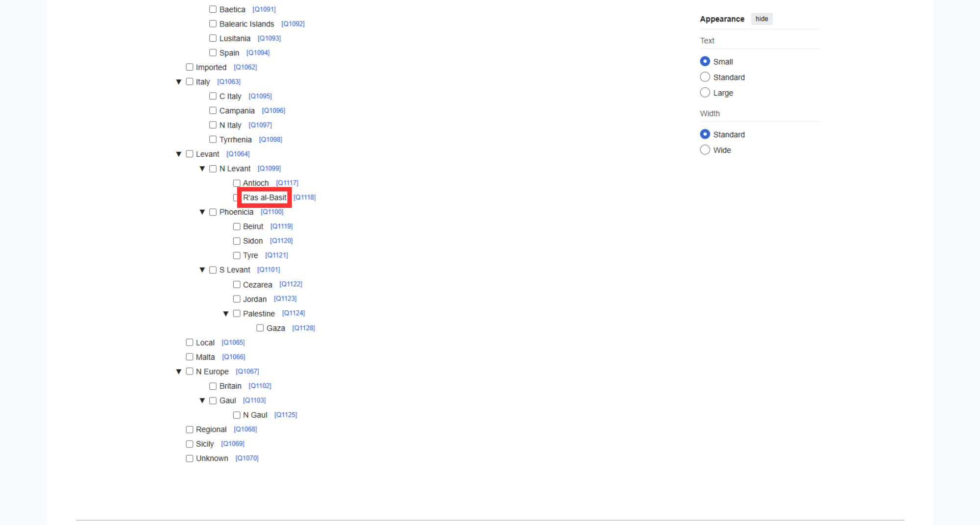Check the Imported checkbox
The image size is (980, 525).
(189, 67)
